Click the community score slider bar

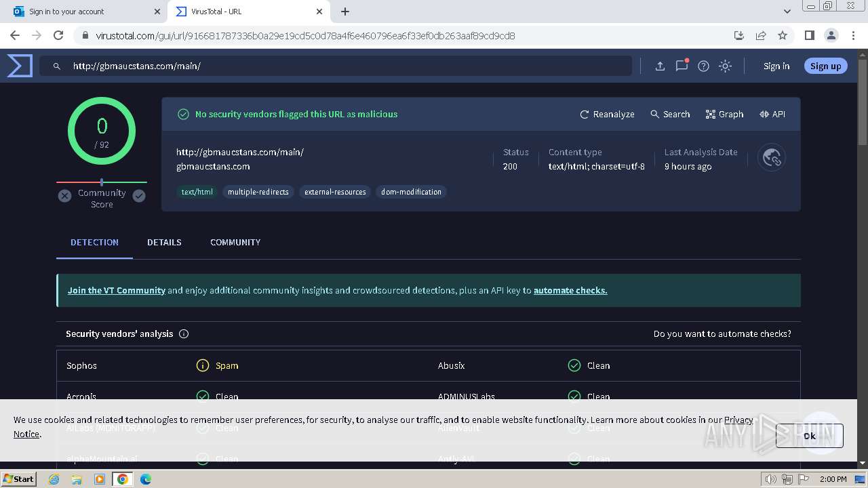pyautogui.click(x=102, y=182)
